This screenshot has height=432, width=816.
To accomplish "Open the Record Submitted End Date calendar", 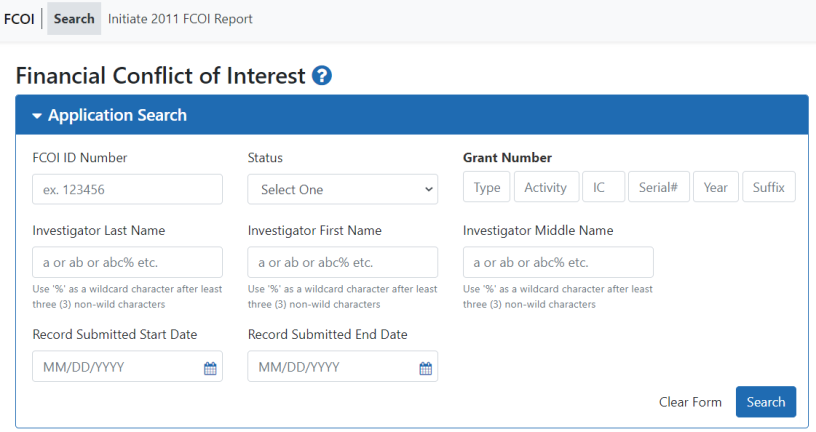I will (x=425, y=368).
